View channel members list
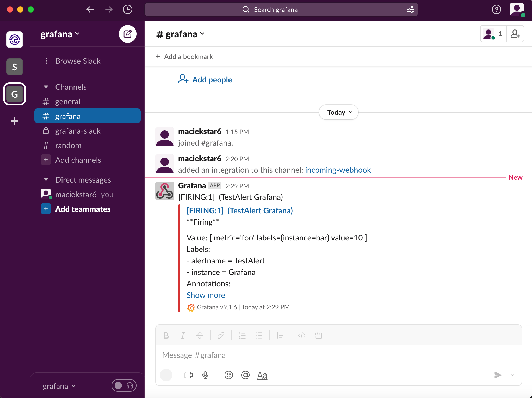Screen dimensions: 532x398 click(x=493, y=34)
